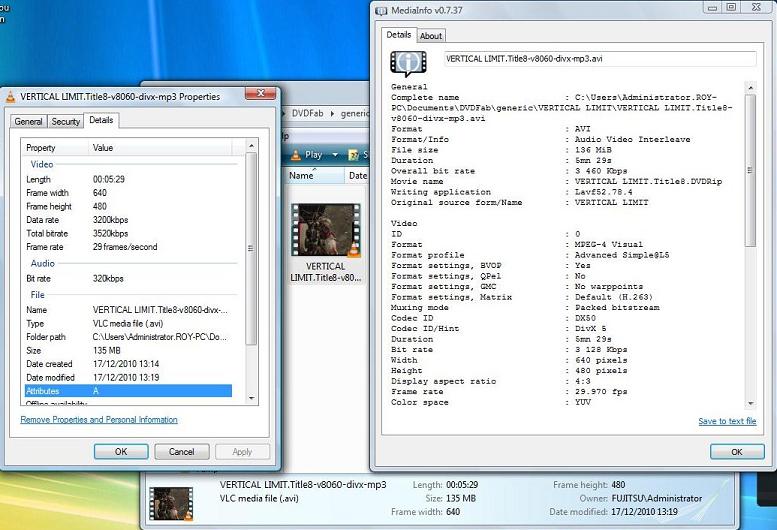Click the MediaInfo scroll-down arrow
Viewport: 777px width, 530px height.
[751, 403]
